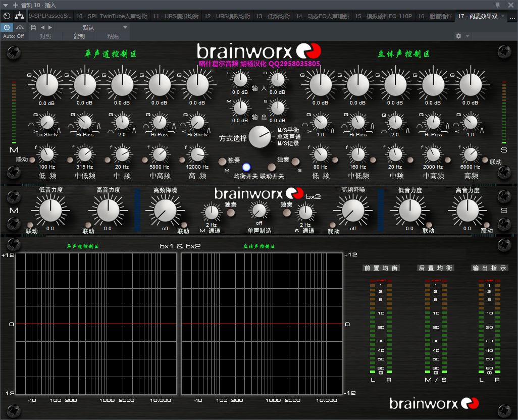This screenshot has width=518, height=420.
Task: Expand the dropdown arrow beside the gear
Action: (468, 36)
